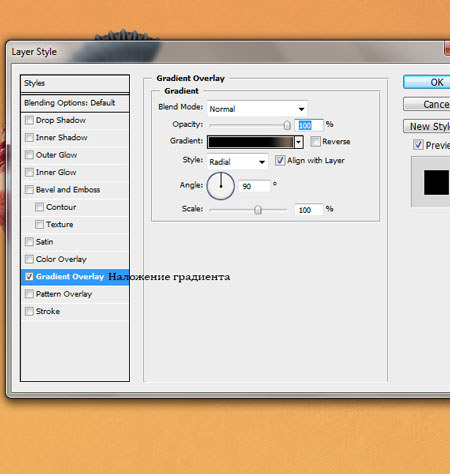This screenshot has height=474, width=450.
Task: Click the gradient color bar swatch
Action: coord(251,142)
